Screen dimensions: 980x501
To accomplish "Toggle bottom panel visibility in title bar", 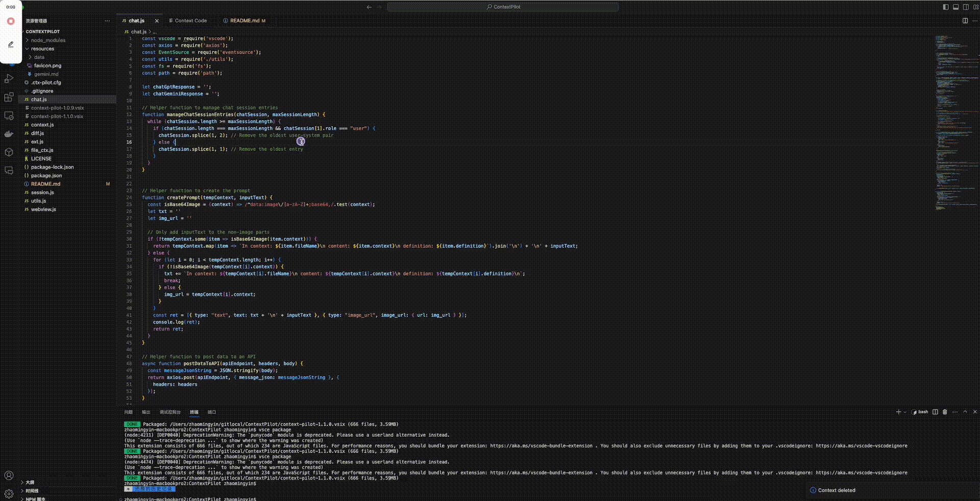I will tap(955, 7).
